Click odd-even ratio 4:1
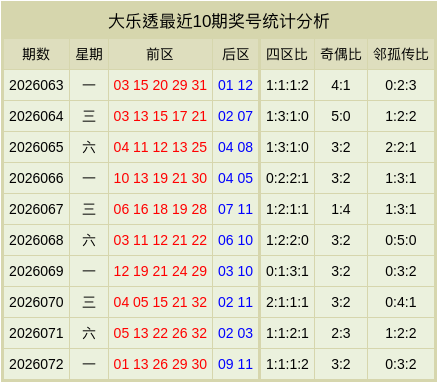This screenshot has height=383, width=438. click(341, 85)
